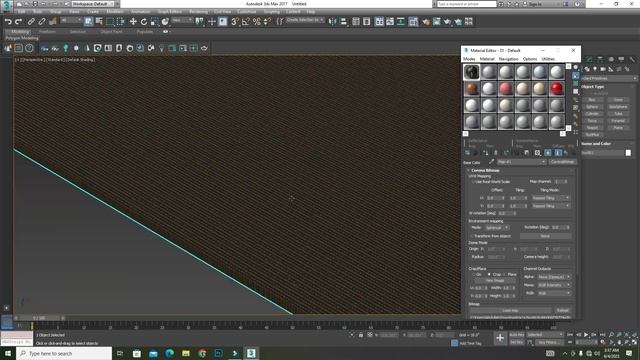Choose the Select and Scale tool
This screenshot has width=640, height=360.
154,22
